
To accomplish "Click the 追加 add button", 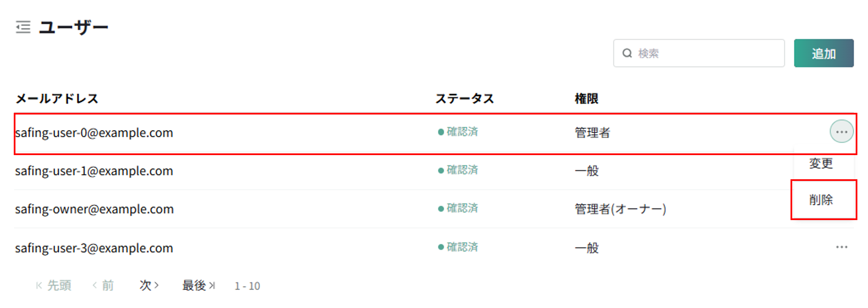I will coord(824,53).
